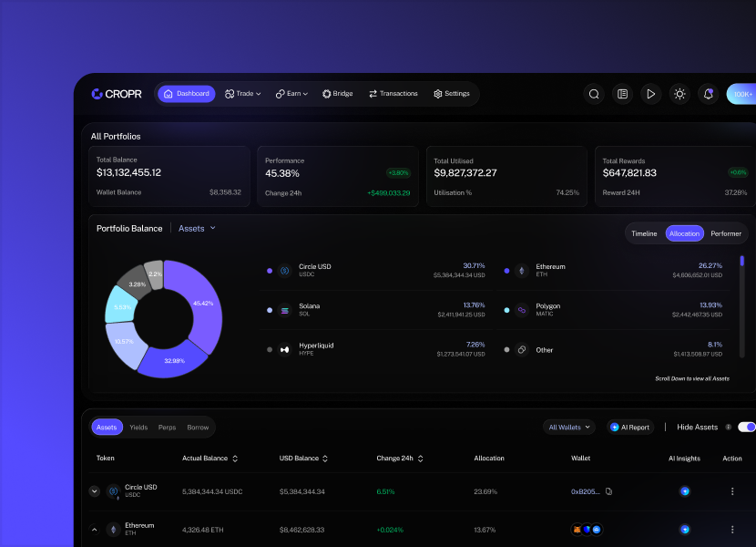The height and width of the screenshot is (547, 756).
Task: Switch to Timeline view
Action: 644,233
